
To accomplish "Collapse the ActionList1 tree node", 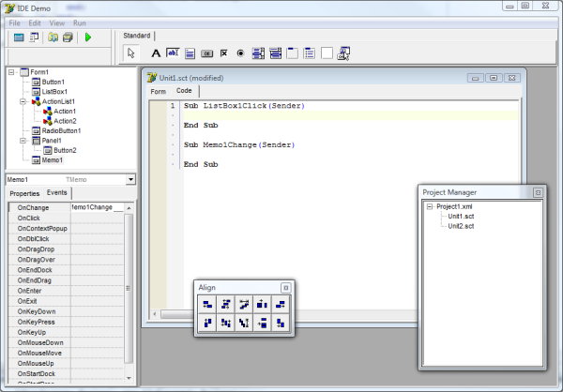I will point(22,101).
